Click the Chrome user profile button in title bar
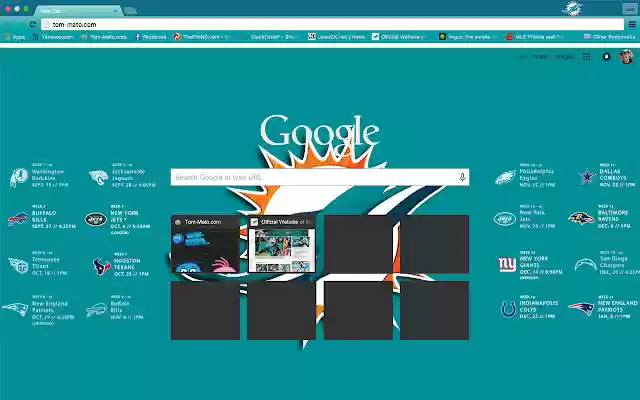 tap(630, 9)
